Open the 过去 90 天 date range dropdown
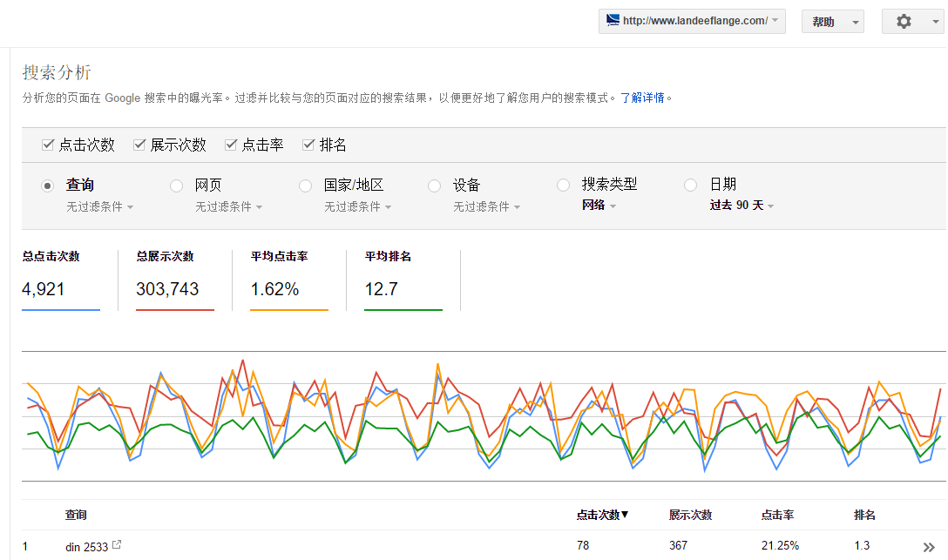Screen dimensions: 948x560 (x=741, y=206)
